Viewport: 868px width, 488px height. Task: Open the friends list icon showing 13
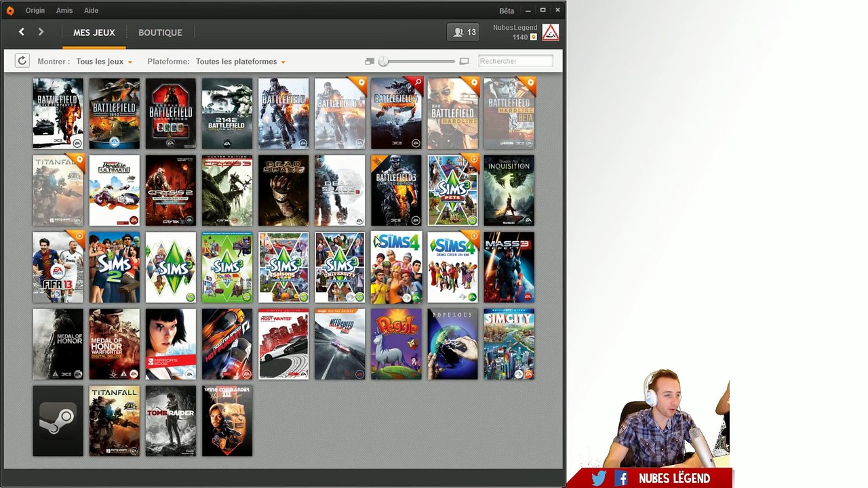[x=464, y=33]
